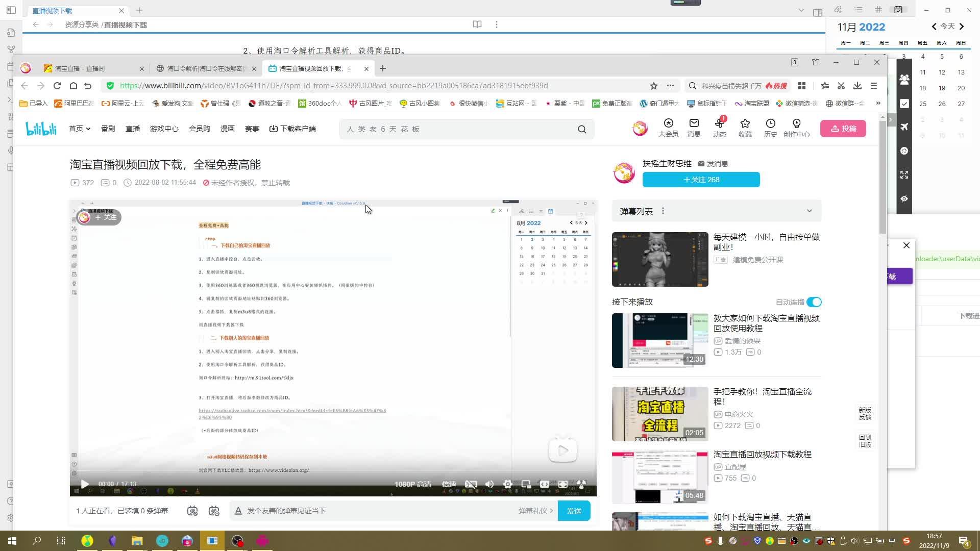The image size is (980, 551).
Task: Open 番剧 nav item
Action: [108, 129]
